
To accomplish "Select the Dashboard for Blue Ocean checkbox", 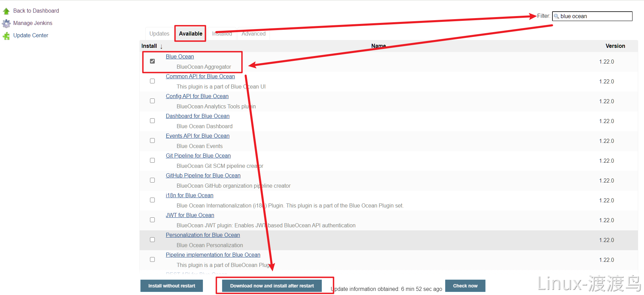I will tap(152, 121).
